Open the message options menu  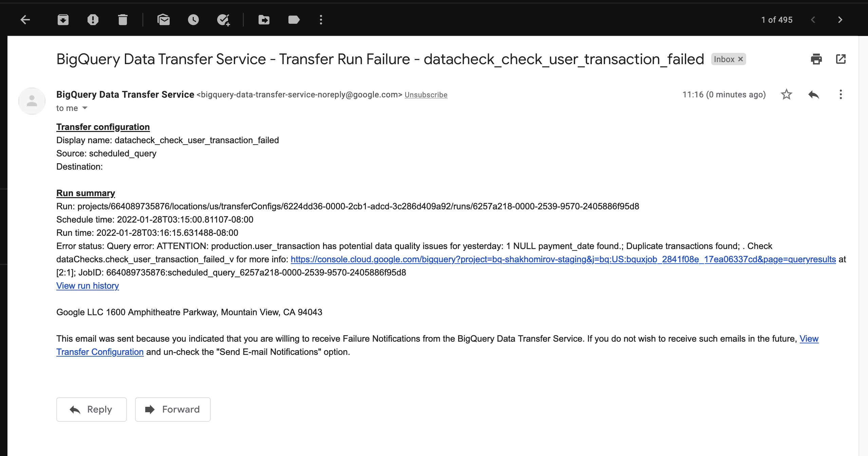click(x=841, y=94)
